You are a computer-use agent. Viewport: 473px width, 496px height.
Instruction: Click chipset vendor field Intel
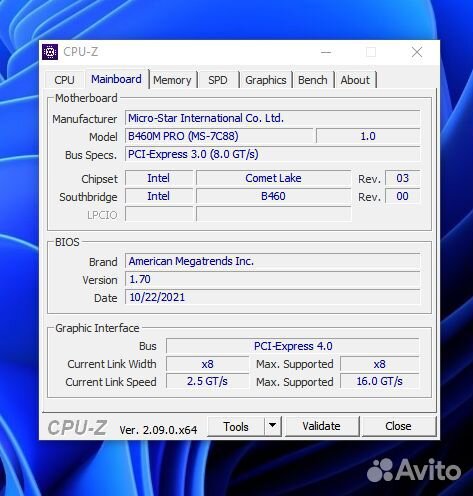point(159,178)
